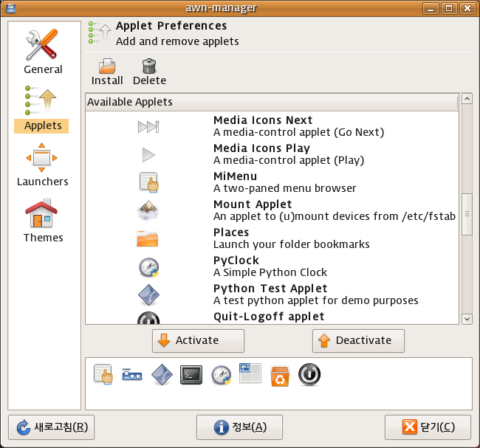Select the power quit applet in active list
This screenshot has height=448, width=480.
click(x=309, y=375)
